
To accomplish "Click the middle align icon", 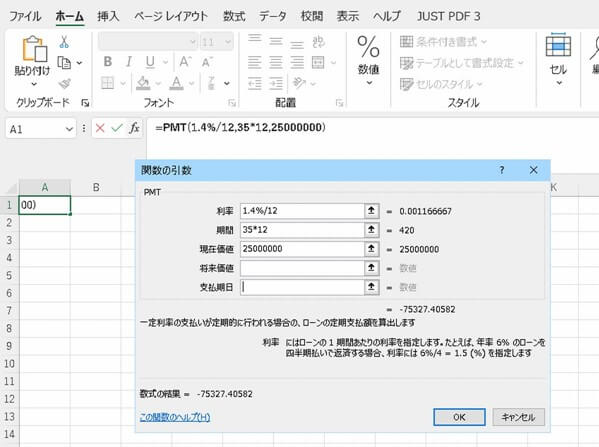I will (x=276, y=41).
